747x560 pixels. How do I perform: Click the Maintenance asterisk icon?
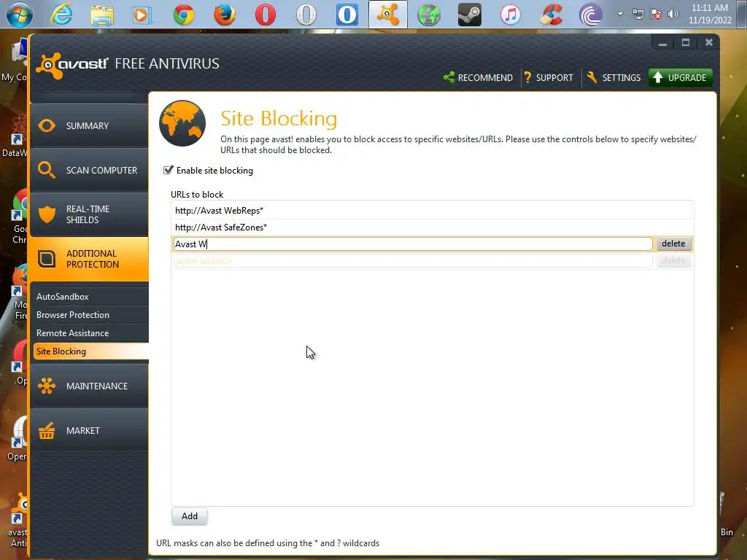tap(47, 386)
